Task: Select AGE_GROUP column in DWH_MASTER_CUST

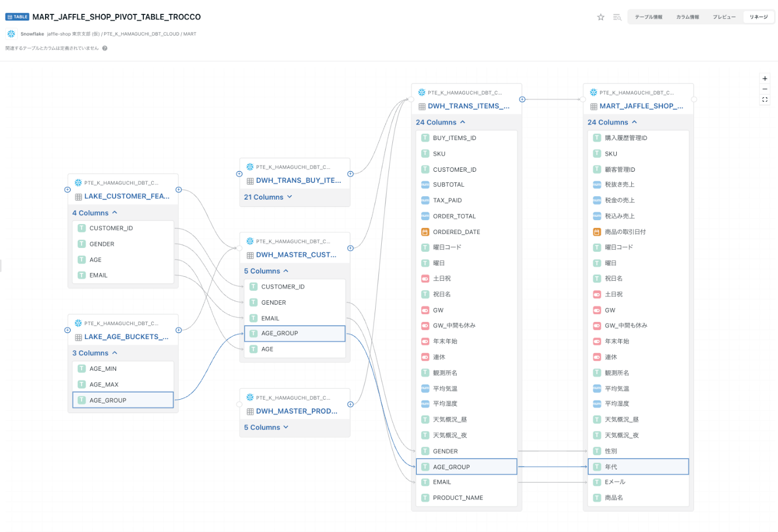Action: [295, 334]
